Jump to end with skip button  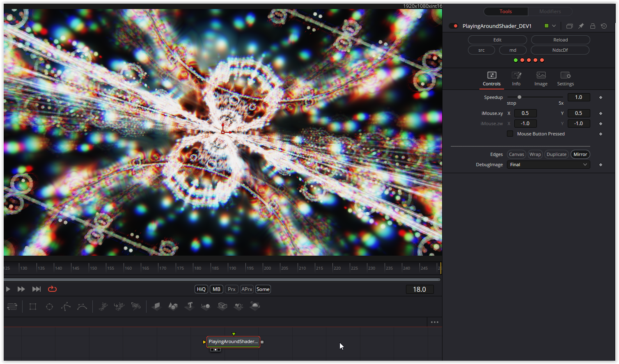click(x=37, y=289)
